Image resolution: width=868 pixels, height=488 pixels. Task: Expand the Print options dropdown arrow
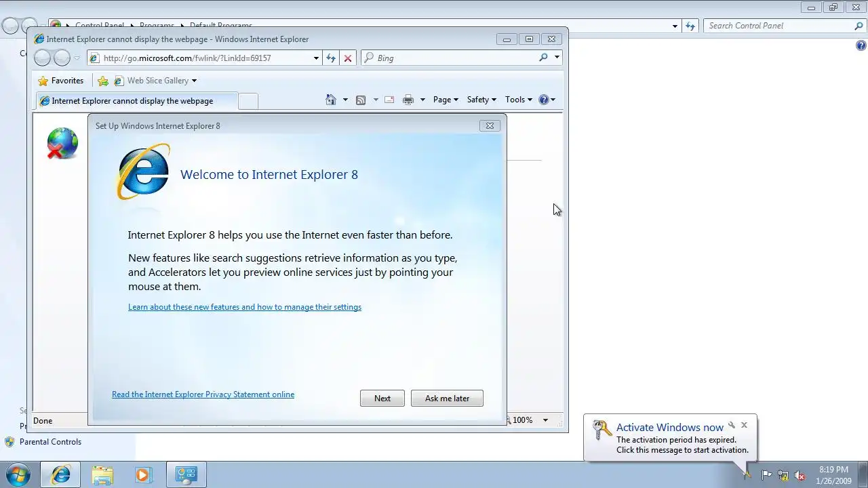click(x=422, y=100)
